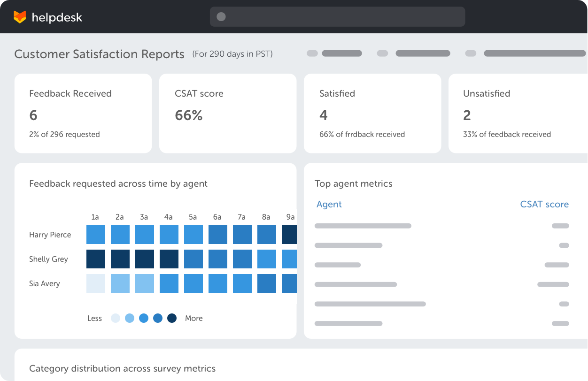Image resolution: width=588 pixels, height=381 pixels.
Task: Click the middle legend color dot
Action: [x=144, y=318]
